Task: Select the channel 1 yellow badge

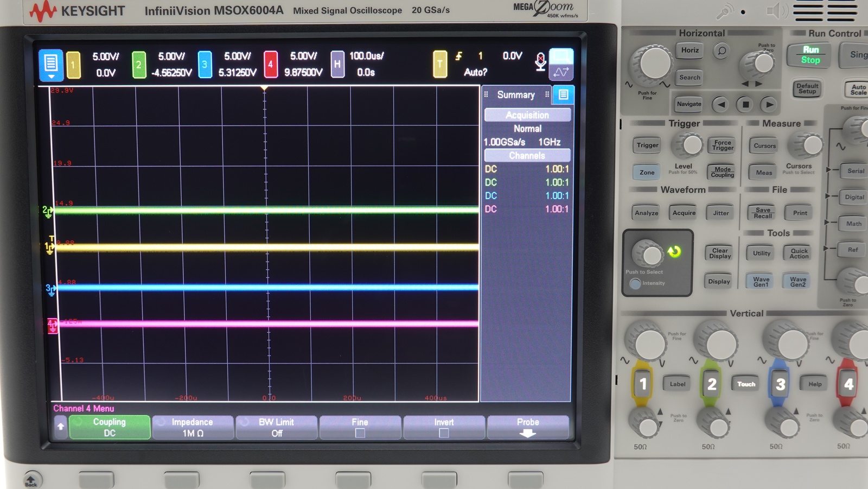Action: 73,65
